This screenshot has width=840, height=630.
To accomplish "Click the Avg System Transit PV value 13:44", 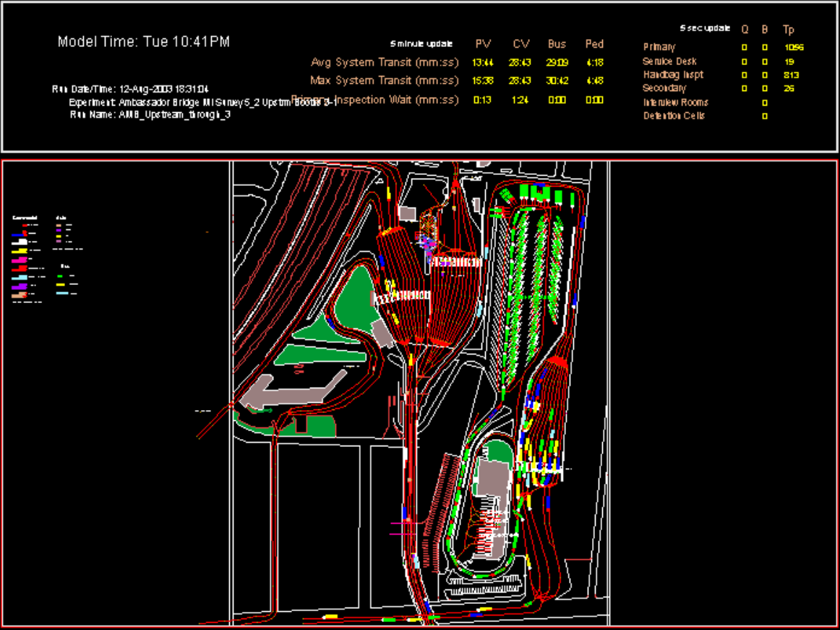I will point(482,62).
